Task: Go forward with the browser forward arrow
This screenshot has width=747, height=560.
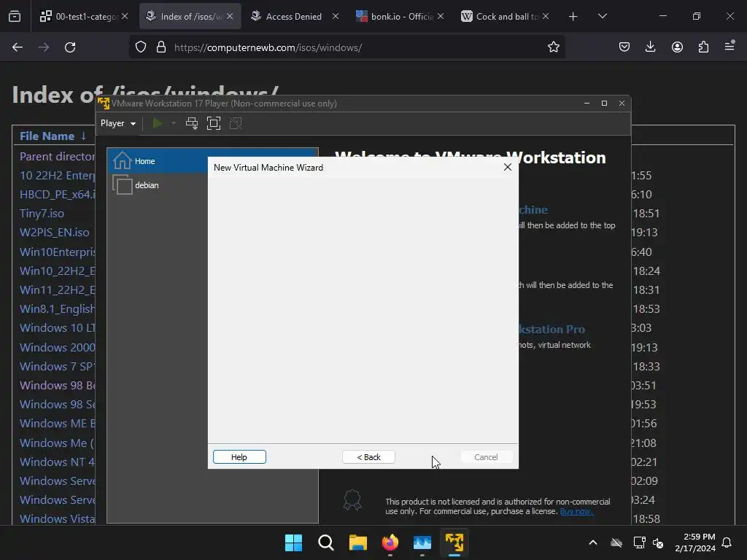Action: [44, 47]
